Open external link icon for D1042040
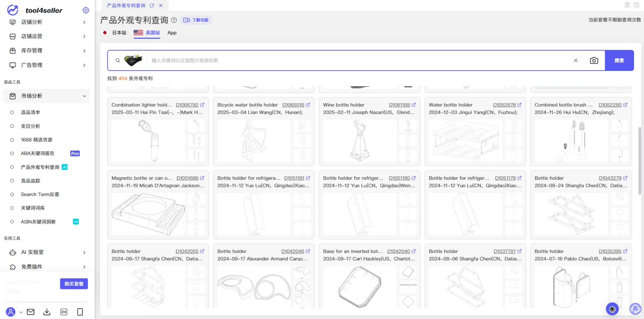Screen dimensions: 644x319 point(414,251)
